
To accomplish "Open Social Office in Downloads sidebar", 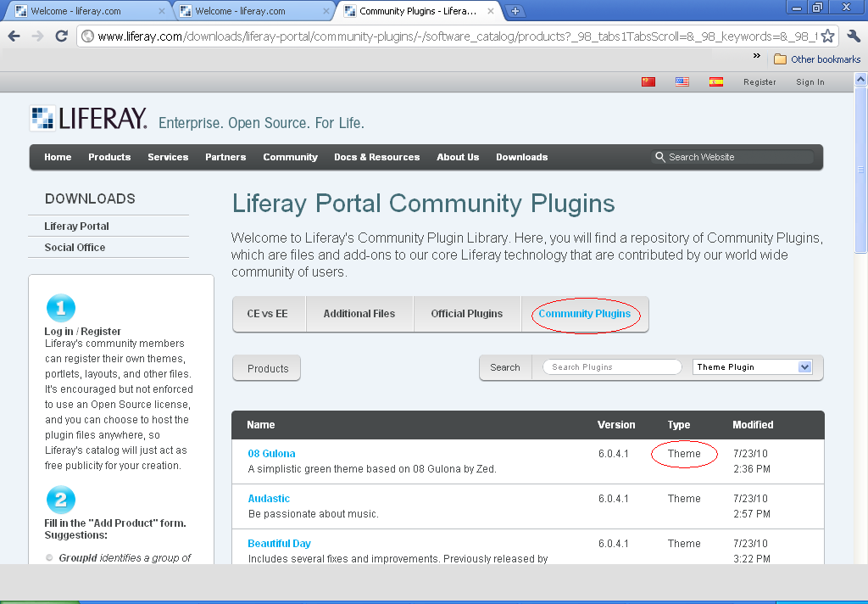I will click(x=75, y=248).
